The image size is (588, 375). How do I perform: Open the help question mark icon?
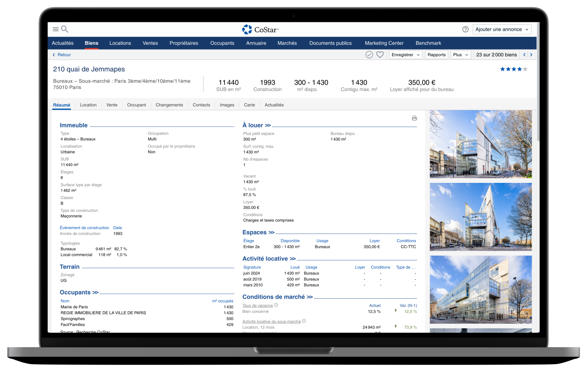tap(465, 29)
